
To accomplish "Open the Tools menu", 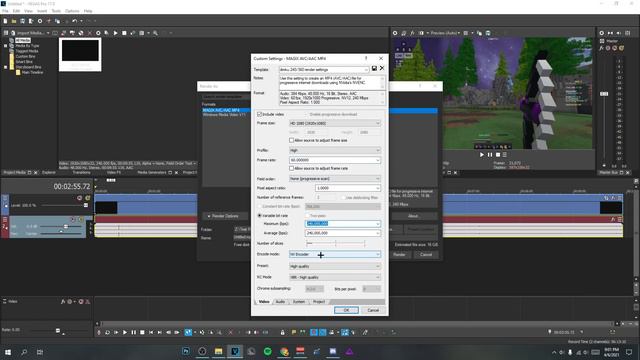I will (56, 11).
